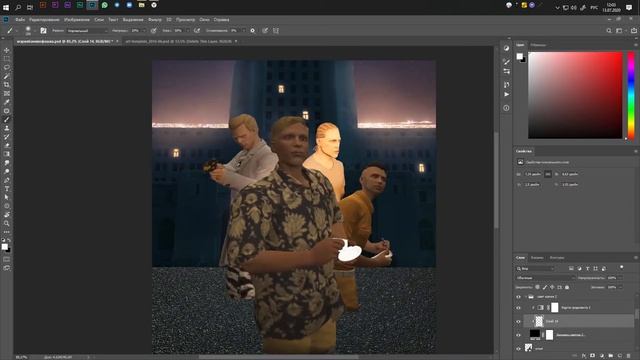
Task: Click the Windows Start button
Action: (6, 7)
